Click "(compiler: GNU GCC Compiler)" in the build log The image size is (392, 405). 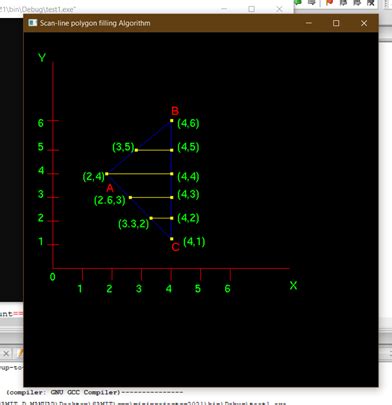pos(63,392)
